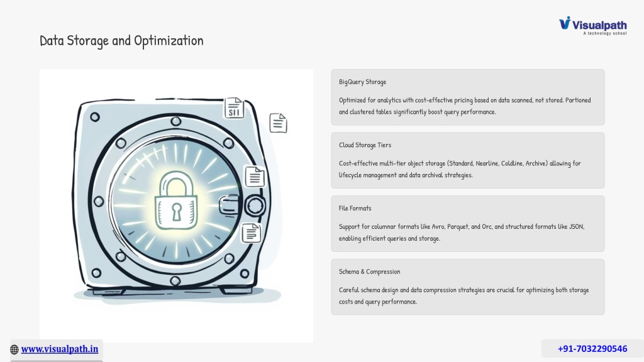Click the glowing padlock icon
The height and width of the screenshot is (362, 644).
tap(176, 200)
